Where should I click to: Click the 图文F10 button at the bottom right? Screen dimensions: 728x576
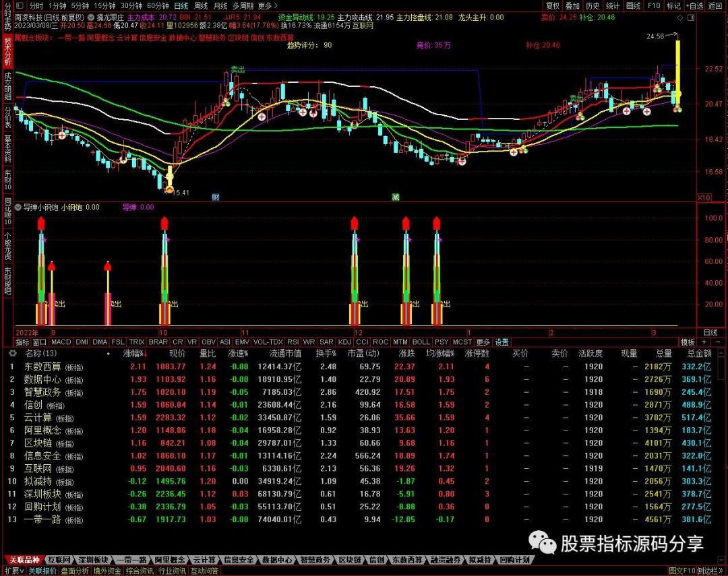[x=682, y=571]
